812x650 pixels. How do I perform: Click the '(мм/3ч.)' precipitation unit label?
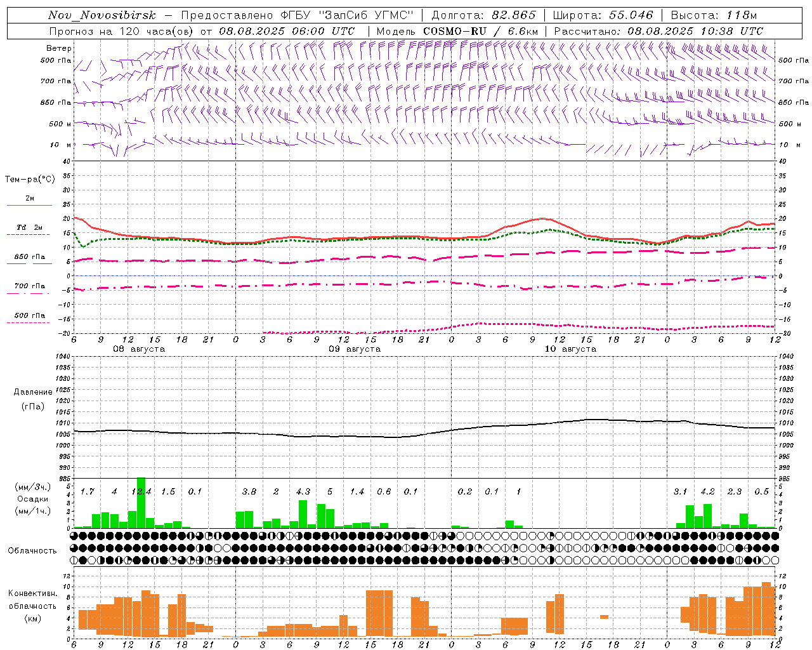tap(32, 487)
